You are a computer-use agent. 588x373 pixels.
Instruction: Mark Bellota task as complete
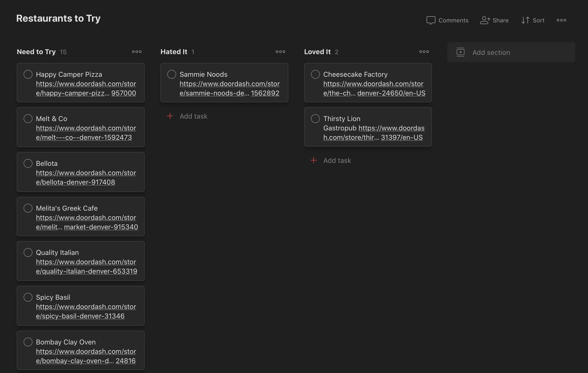click(28, 163)
